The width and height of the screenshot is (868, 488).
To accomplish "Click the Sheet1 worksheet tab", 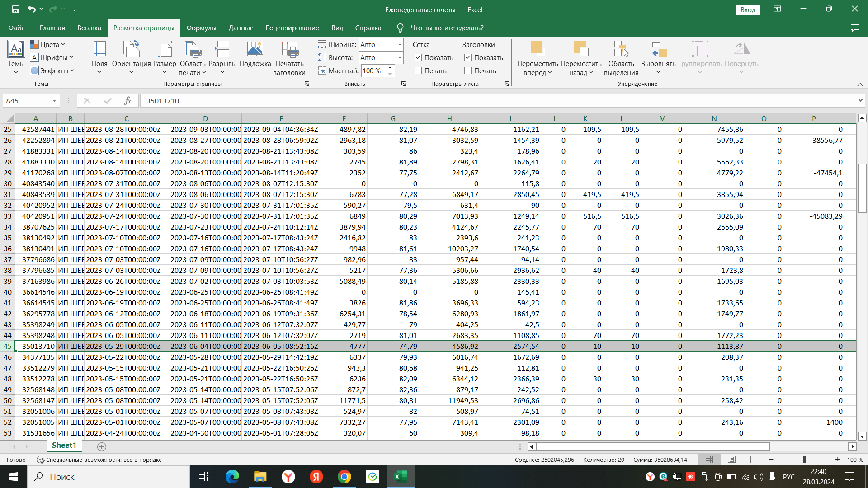I will pyautogui.click(x=64, y=446).
